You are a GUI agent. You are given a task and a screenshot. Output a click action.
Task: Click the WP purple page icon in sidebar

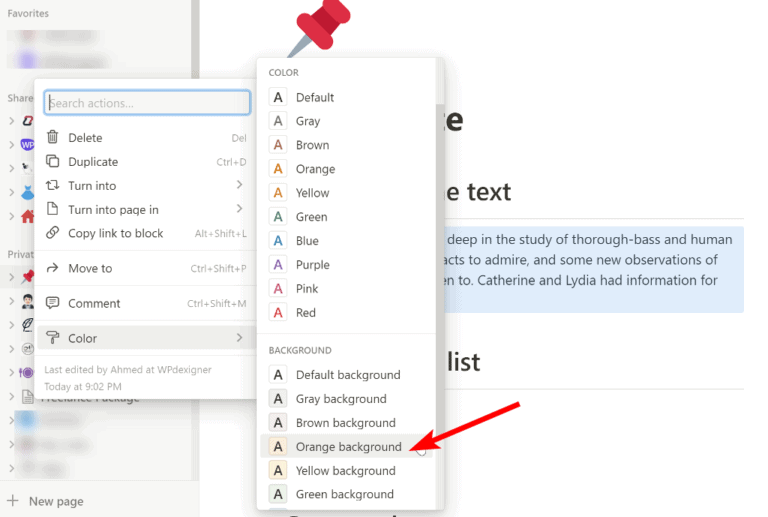(27, 144)
